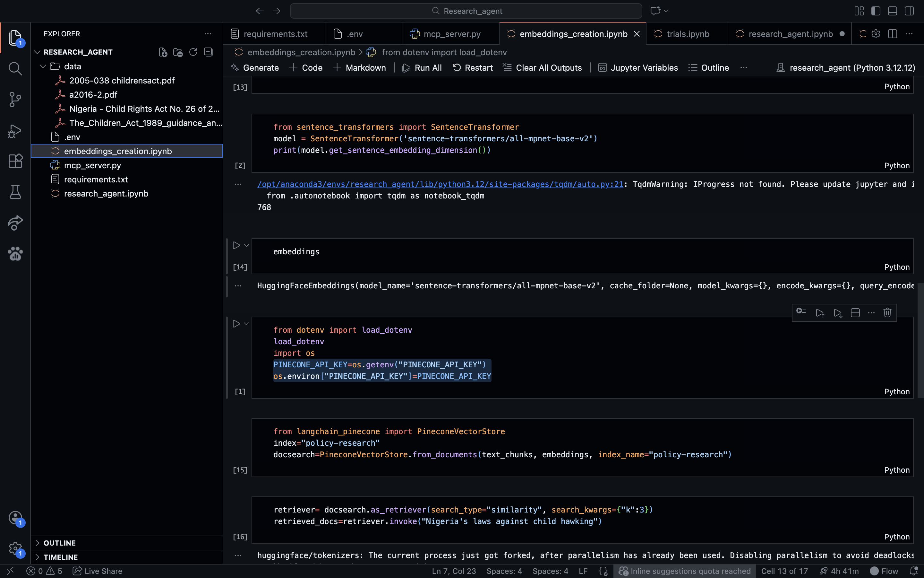
Task: Execute above cells in cell toolbar
Action: pos(820,313)
